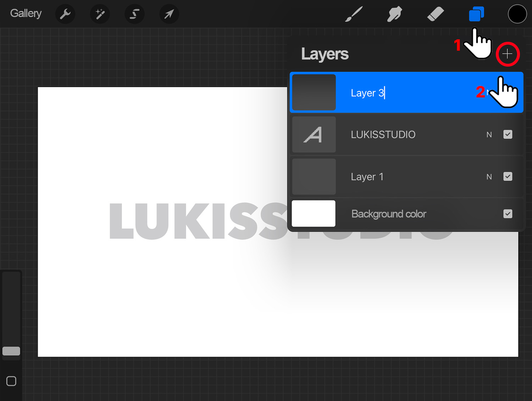Return to Gallery
Image resolution: width=532 pixels, height=401 pixels.
tap(26, 13)
